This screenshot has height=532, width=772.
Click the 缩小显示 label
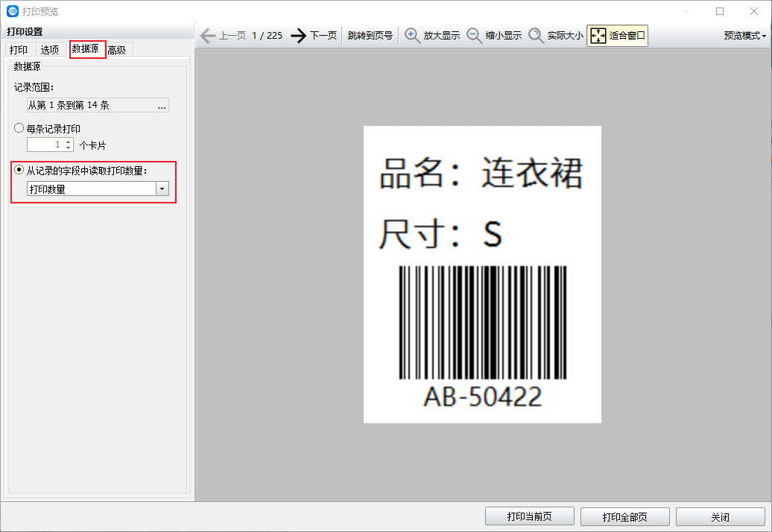(x=504, y=36)
